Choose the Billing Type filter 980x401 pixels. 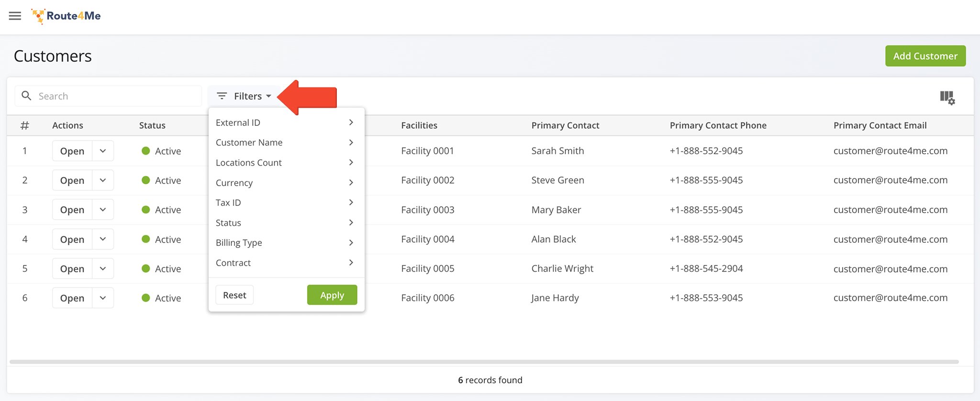(239, 243)
